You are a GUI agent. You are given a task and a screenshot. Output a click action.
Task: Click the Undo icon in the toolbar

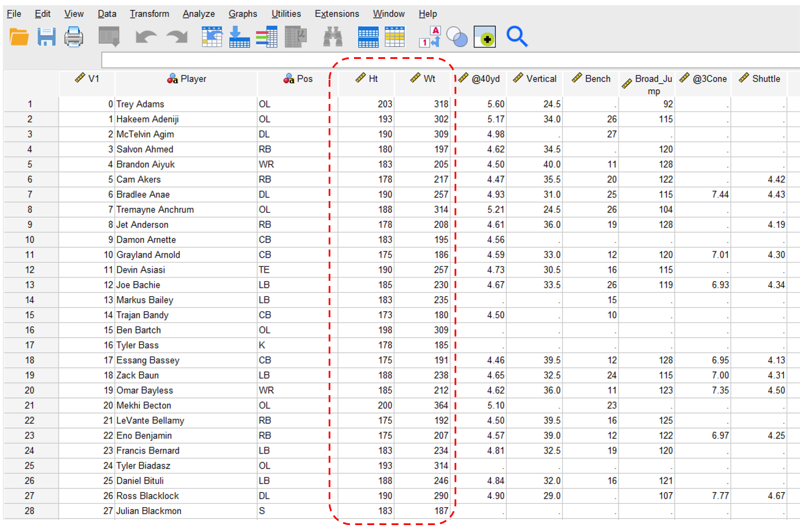coord(146,36)
